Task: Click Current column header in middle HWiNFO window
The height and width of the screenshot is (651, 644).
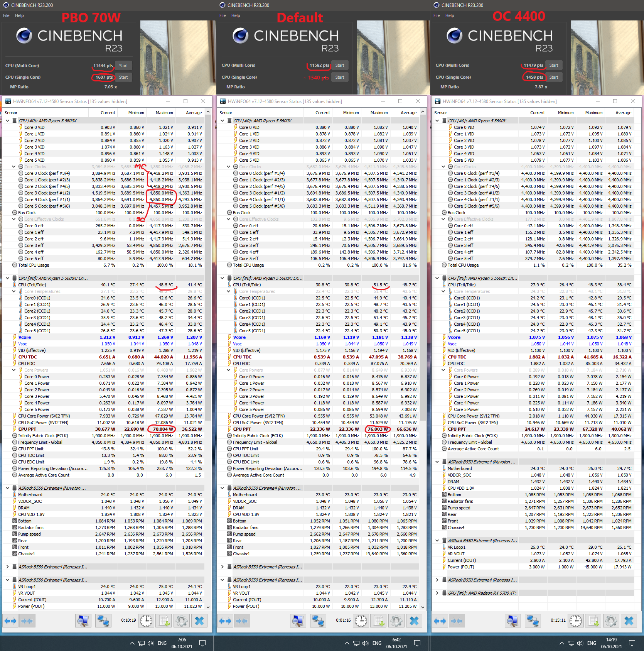Action: 318,113
